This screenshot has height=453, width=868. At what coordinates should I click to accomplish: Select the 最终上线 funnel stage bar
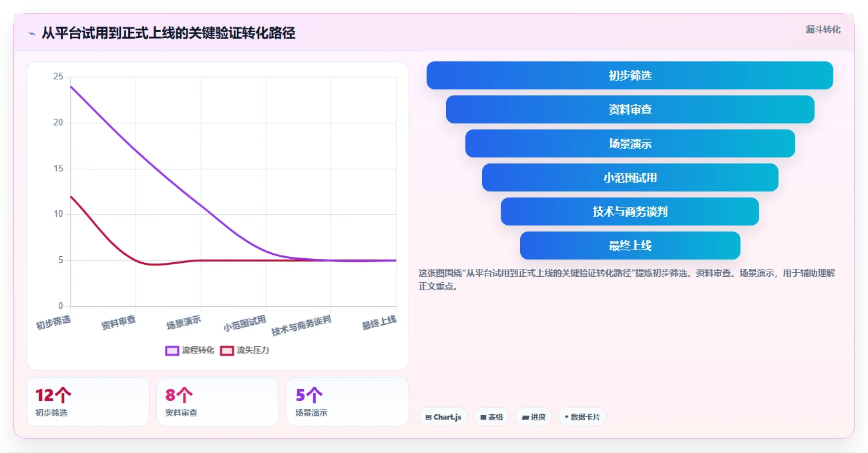630,246
